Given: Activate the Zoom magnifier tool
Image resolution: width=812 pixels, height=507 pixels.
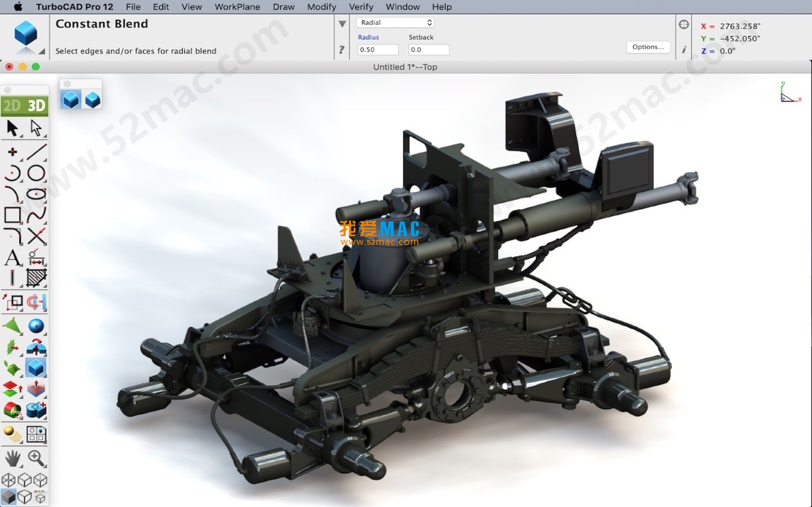Looking at the screenshot, I should coord(35,458).
